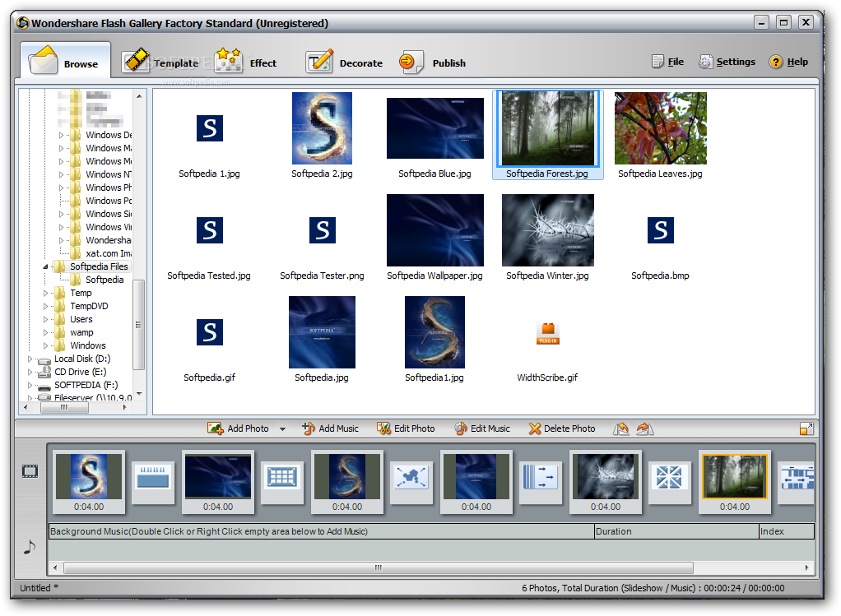841x616 pixels.
Task: Collapse the Softpedia Files folder
Action: pos(45,266)
